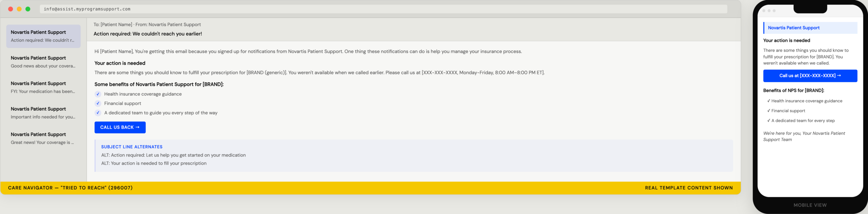
Task: Click checkmark icon beside Health insurance coverage guidance
Action: (x=98, y=94)
